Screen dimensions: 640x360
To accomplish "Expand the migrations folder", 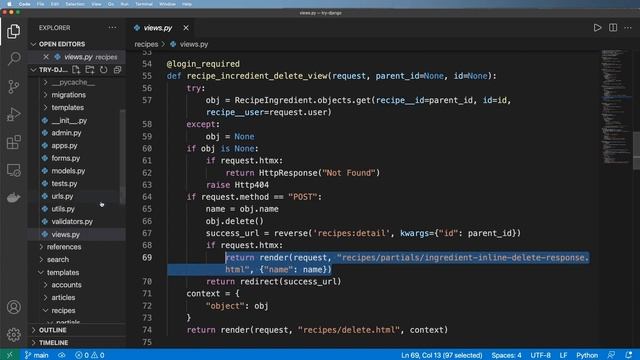I will pos(69,95).
